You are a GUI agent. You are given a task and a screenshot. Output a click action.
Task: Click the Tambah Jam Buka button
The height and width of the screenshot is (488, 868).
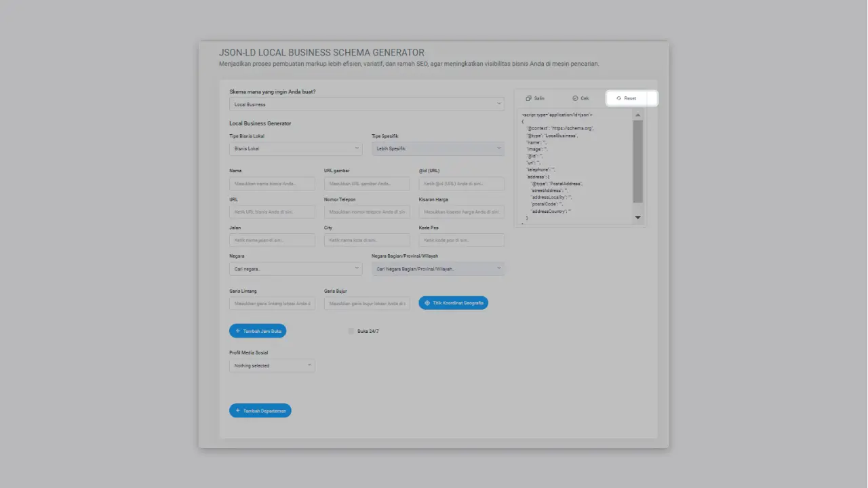[x=258, y=331]
